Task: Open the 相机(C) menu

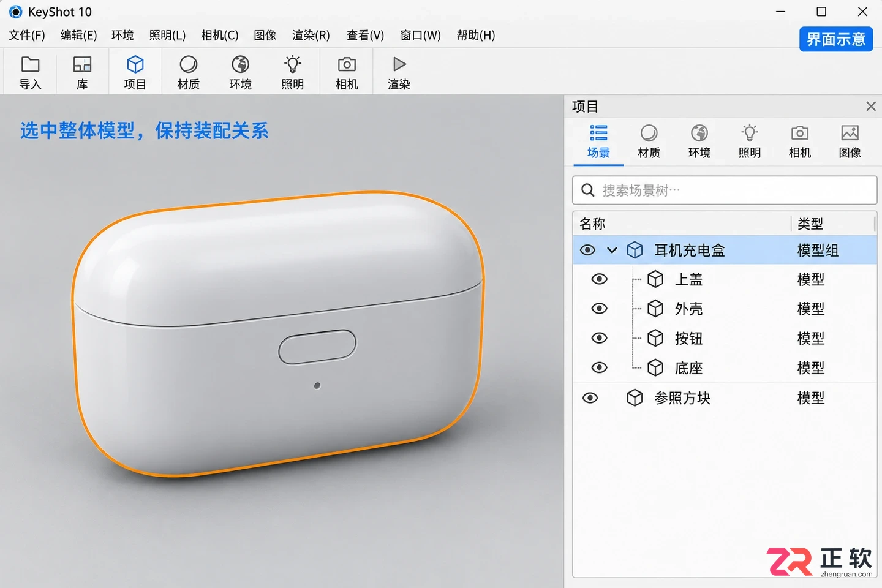Action: pos(219,35)
